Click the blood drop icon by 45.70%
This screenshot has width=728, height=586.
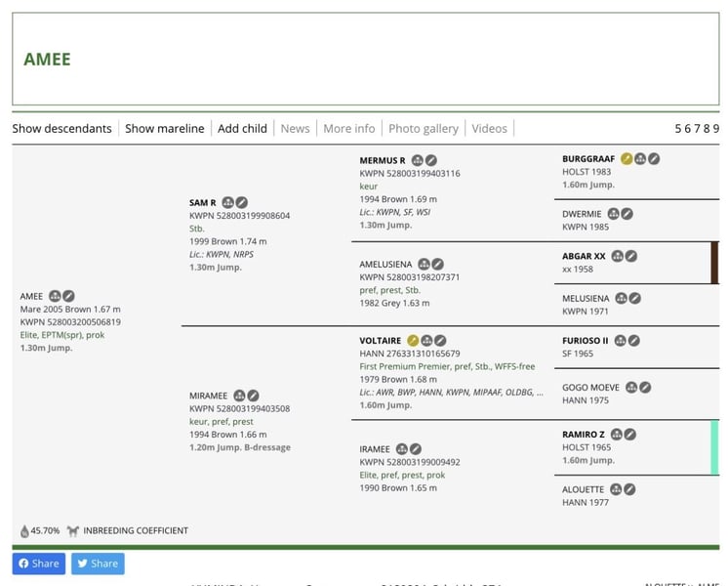click(24, 531)
